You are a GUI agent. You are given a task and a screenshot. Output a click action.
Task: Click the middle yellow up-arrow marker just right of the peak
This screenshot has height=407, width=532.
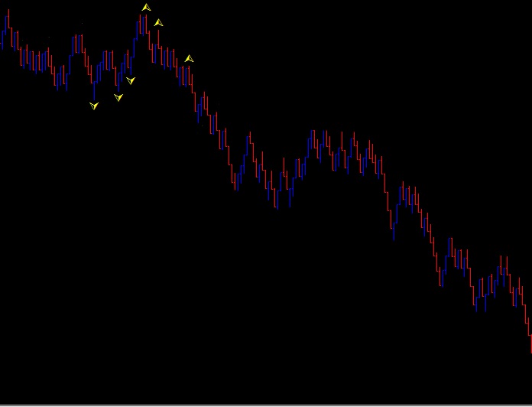coord(158,23)
